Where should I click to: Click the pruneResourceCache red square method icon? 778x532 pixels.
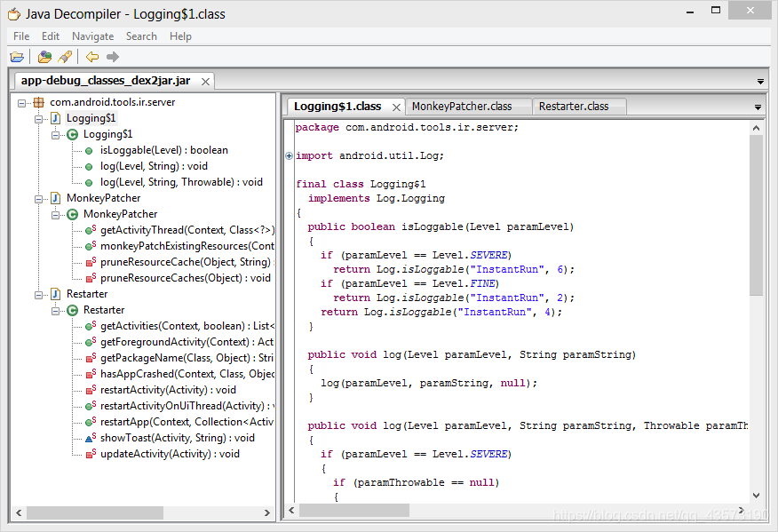point(91,262)
